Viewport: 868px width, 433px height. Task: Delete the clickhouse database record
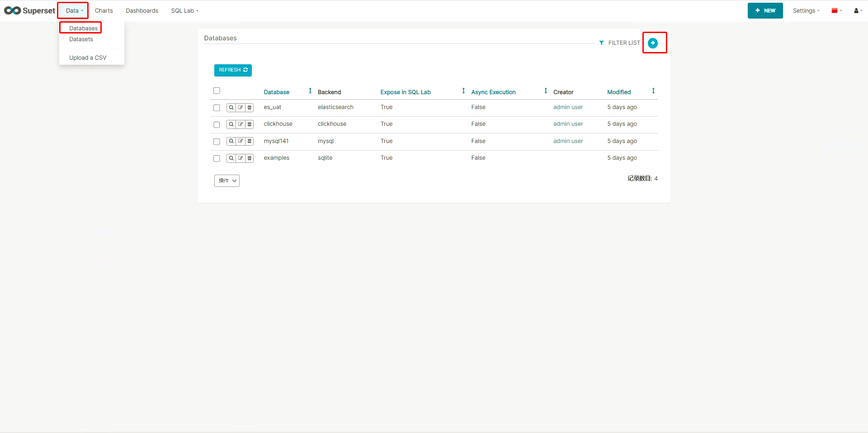click(250, 124)
